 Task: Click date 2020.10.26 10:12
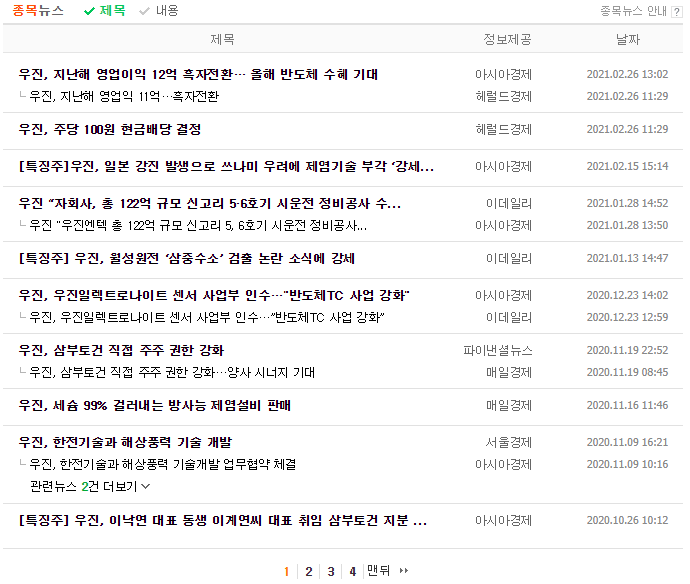point(628,521)
